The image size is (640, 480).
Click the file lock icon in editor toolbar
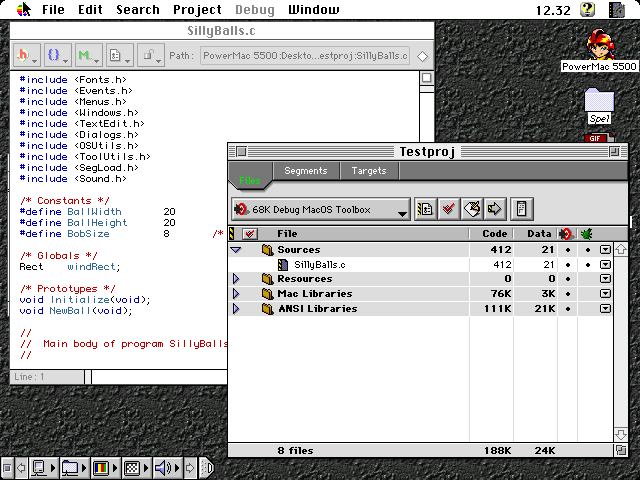[x=150, y=55]
